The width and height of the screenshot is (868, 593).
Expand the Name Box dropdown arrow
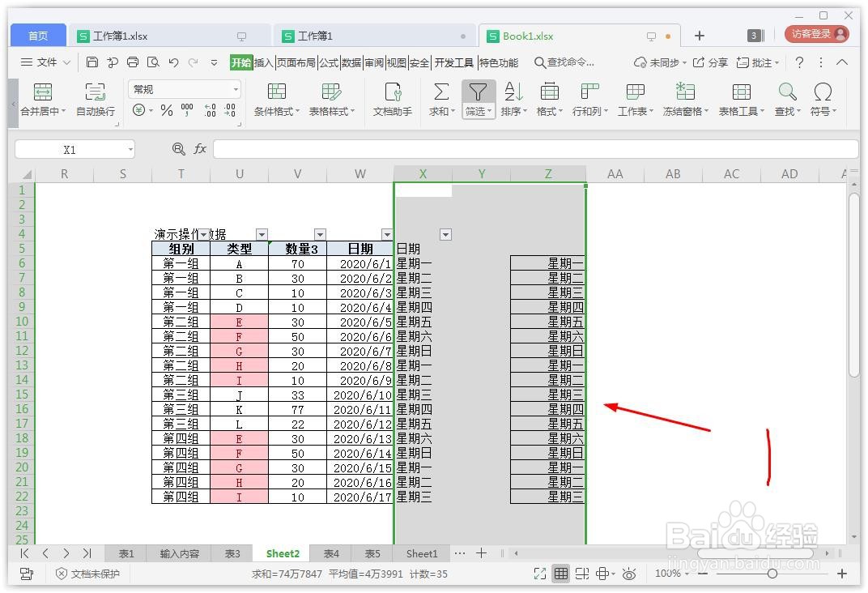point(130,150)
